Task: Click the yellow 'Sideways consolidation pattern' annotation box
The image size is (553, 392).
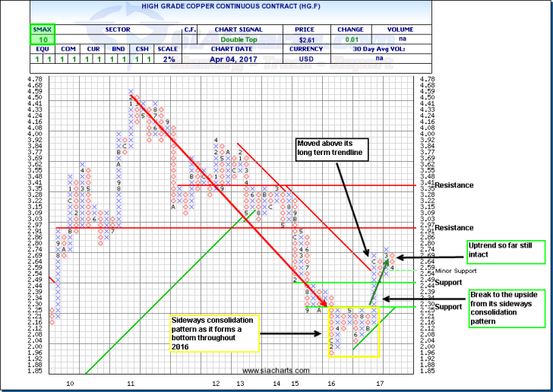Action: (216, 333)
